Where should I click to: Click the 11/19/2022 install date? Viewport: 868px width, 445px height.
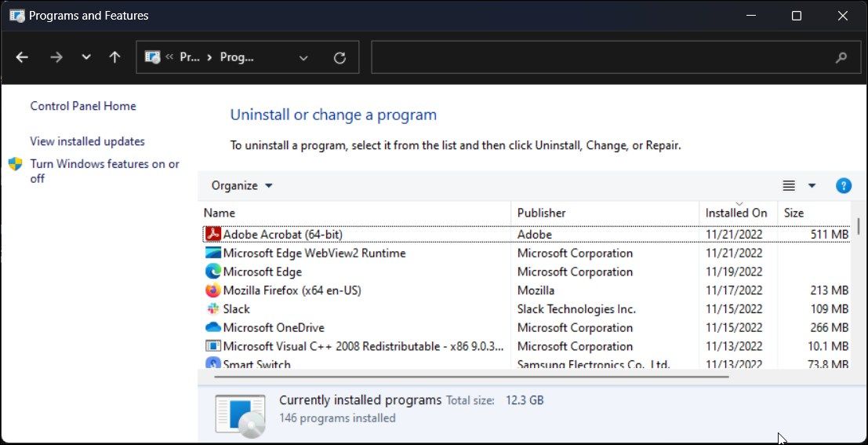733,272
